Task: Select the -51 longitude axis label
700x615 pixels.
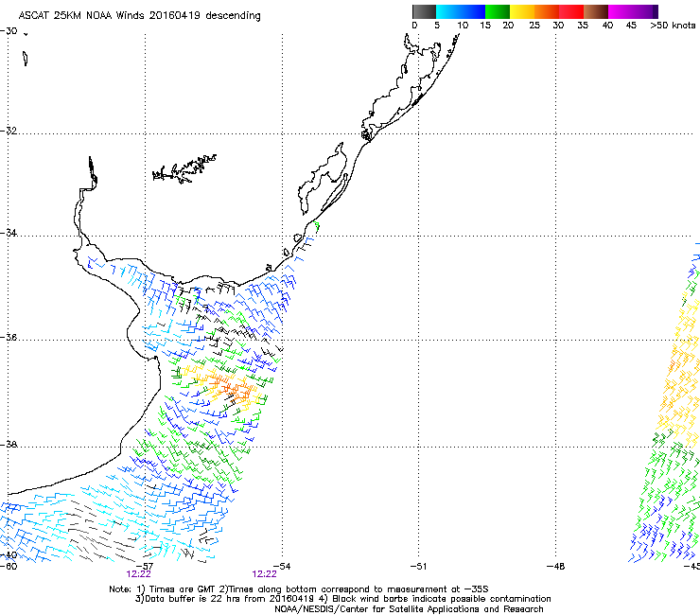Action: click(x=418, y=567)
